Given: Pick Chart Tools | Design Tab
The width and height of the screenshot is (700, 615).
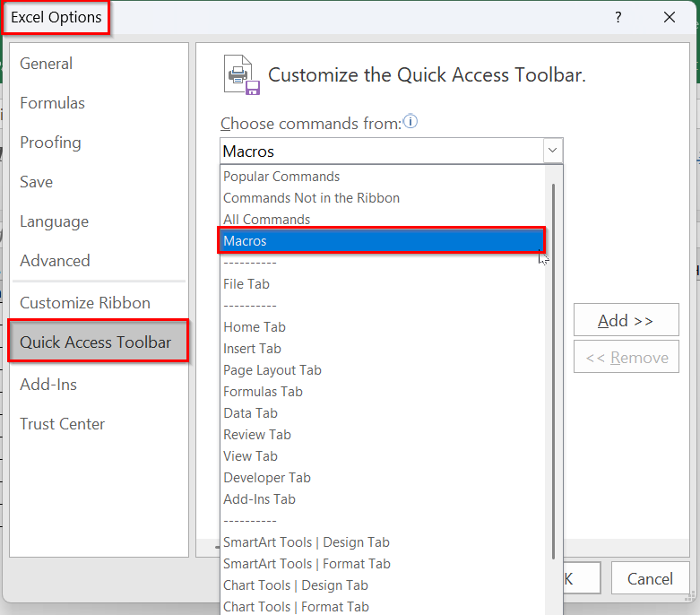Looking at the screenshot, I should coord(383,585).
